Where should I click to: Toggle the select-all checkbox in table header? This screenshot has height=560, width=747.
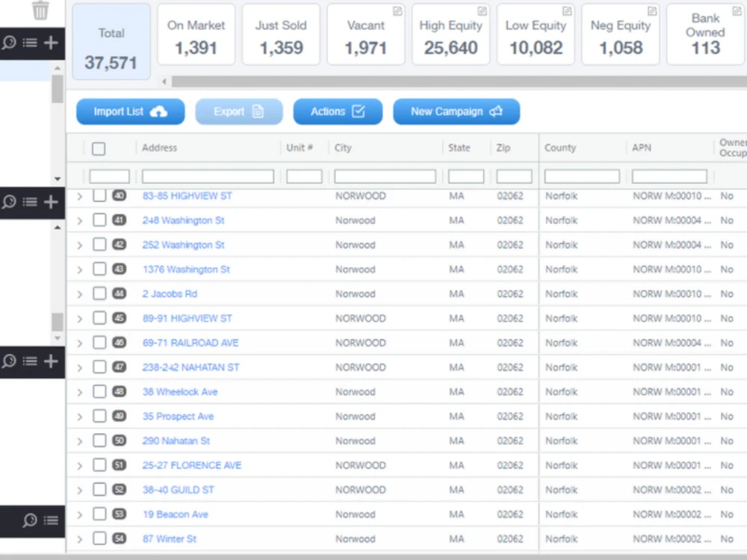pos(99,149)
